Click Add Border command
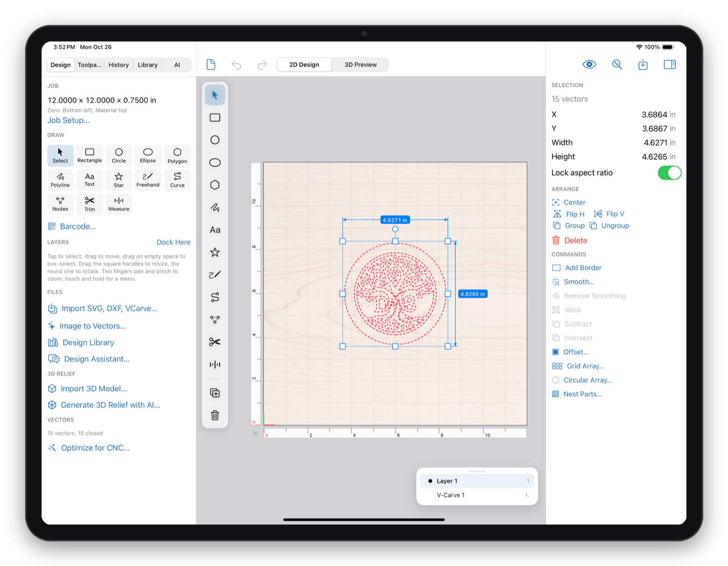Viewport: 728px width, 566px height. click(576, 268)
